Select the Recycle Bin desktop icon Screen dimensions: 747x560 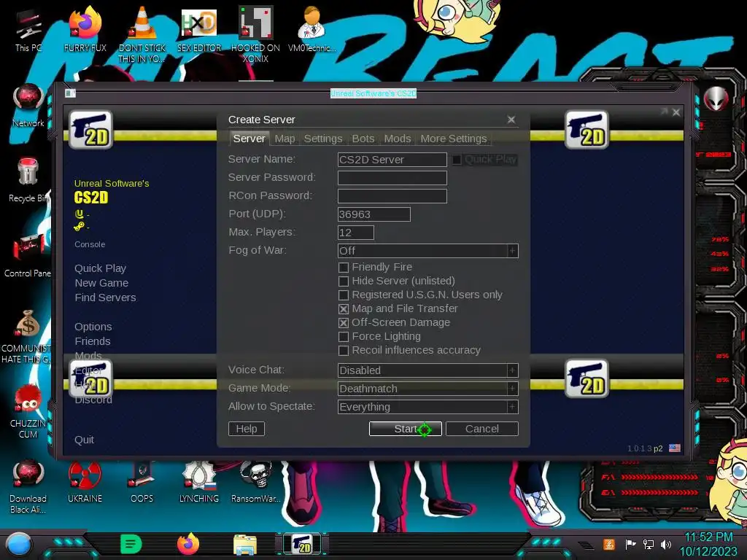click(28, 180)
